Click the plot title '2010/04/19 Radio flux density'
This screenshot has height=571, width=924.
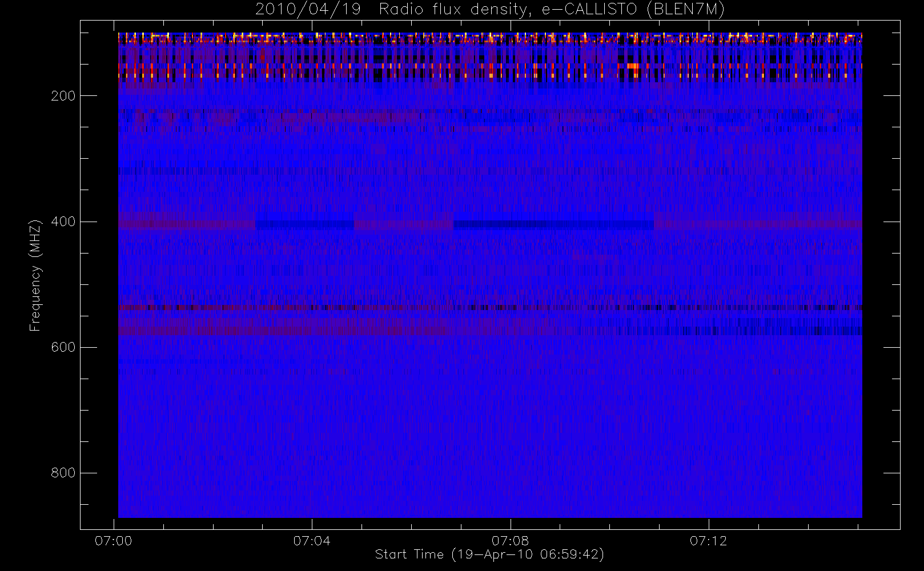pos(490,10)
